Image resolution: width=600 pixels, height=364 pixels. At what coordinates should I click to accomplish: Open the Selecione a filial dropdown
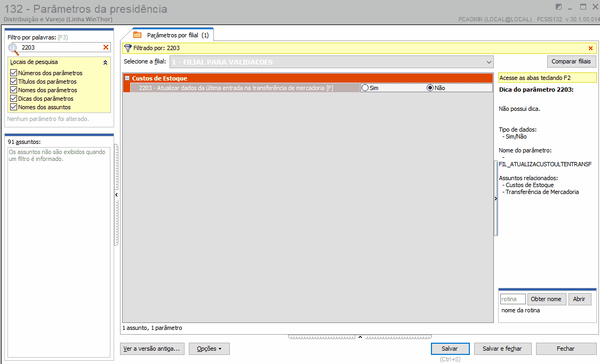489,62
